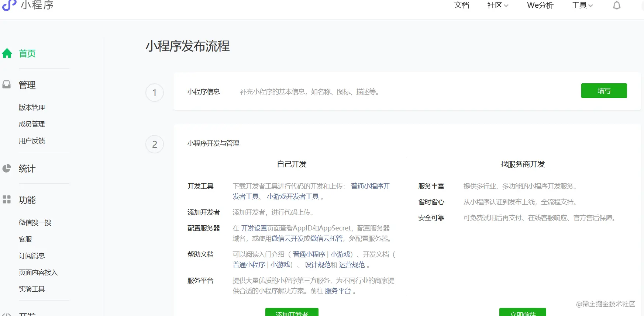Open 普通小程序 development docs link
This screenshot has width=644, height=316.
(x=249, y=265)
